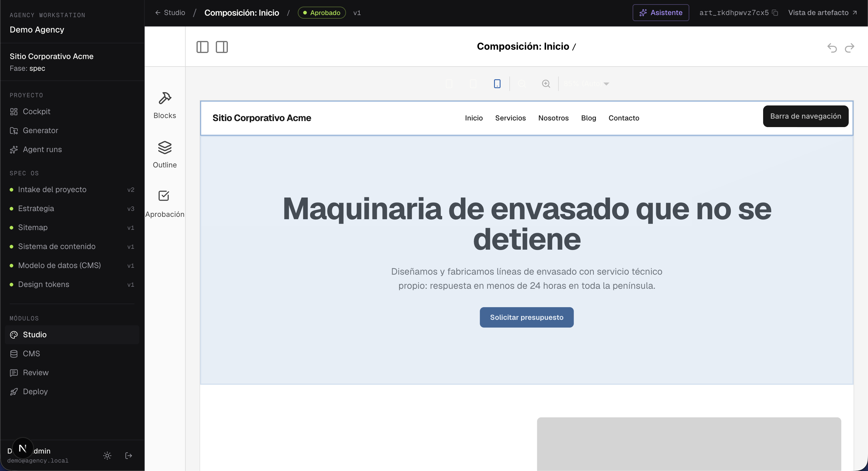
Task: Select the active blue device viewport icon
Action: click(x=497, y=83)
